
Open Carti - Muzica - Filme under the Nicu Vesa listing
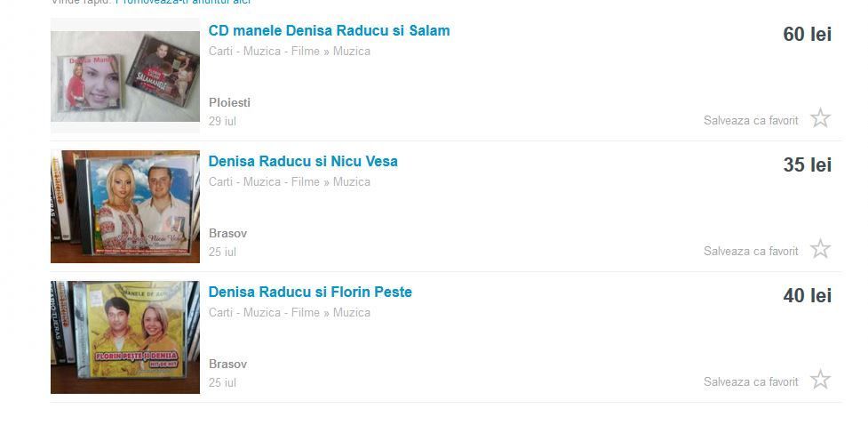[264, 182]
